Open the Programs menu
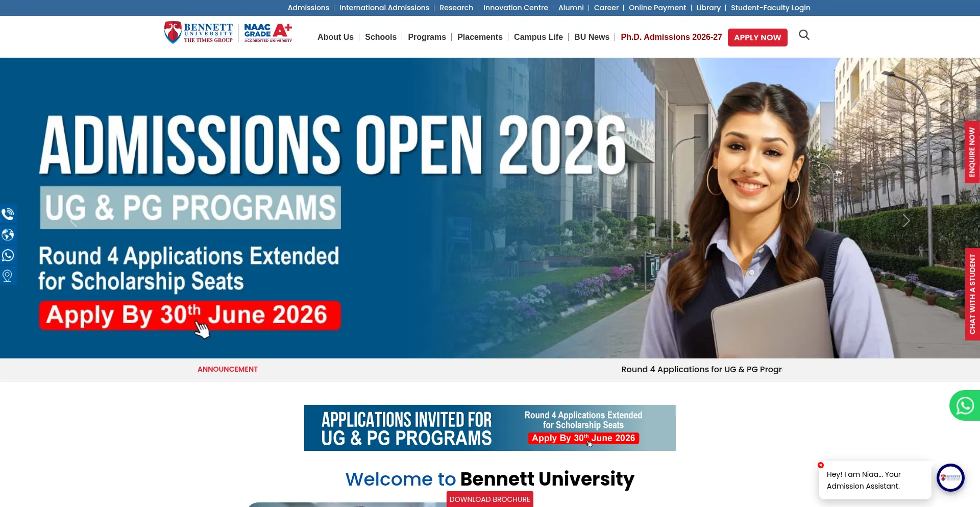980x507 pixels. tap(427, 37)
